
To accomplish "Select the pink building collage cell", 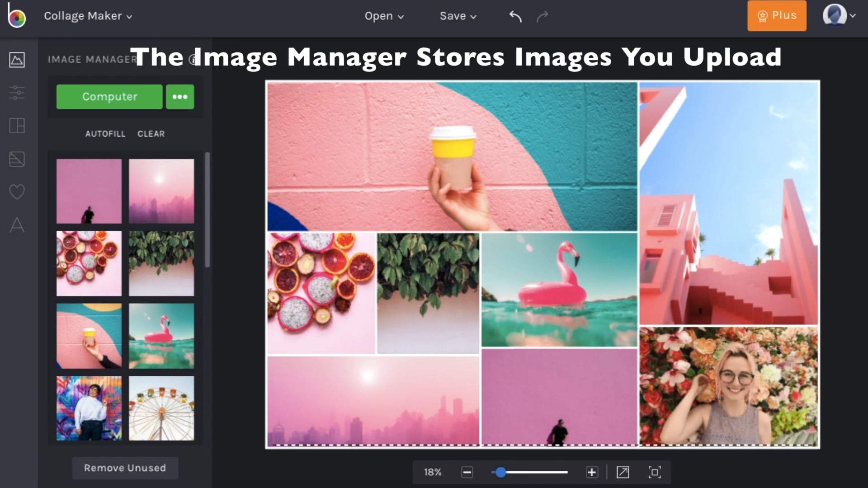I will click(x=729, y=203).
